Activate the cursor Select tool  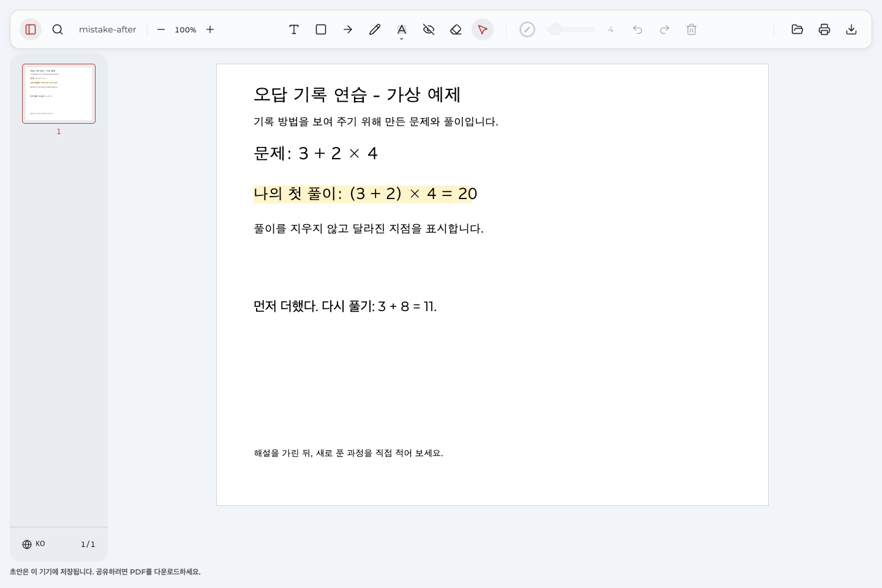(x=483, y=29)
